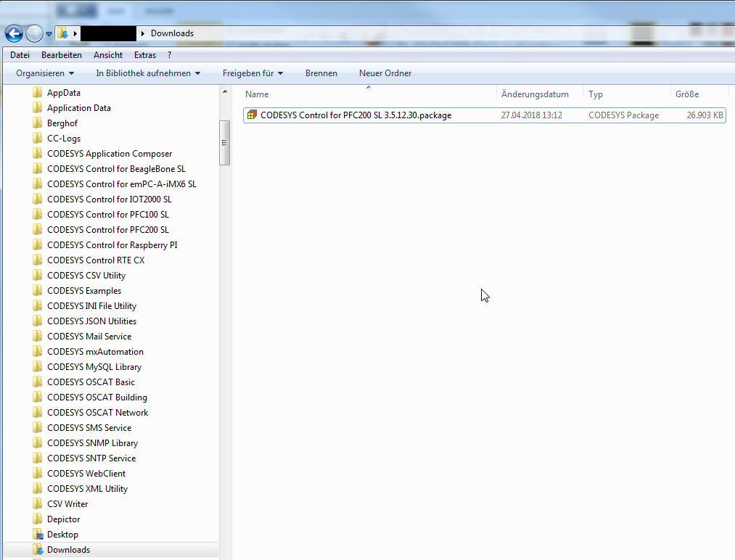Open the Datei menu

[x=20, y=55]
